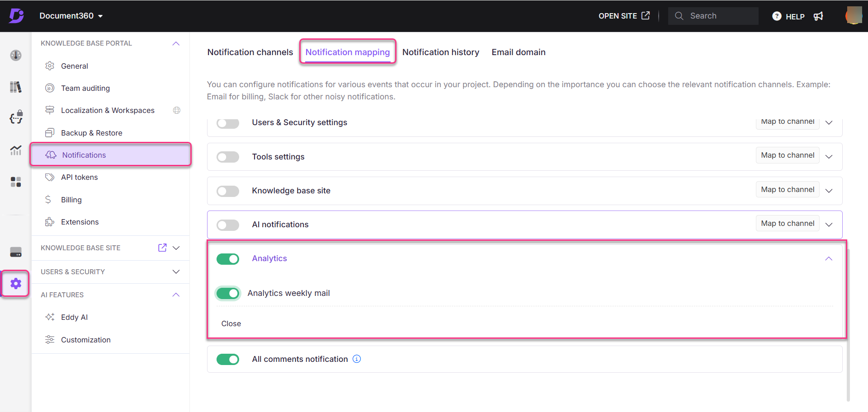Click the General gear icon
The width and height of the screenshot is (868, 412).
click(x=50, y=66)
